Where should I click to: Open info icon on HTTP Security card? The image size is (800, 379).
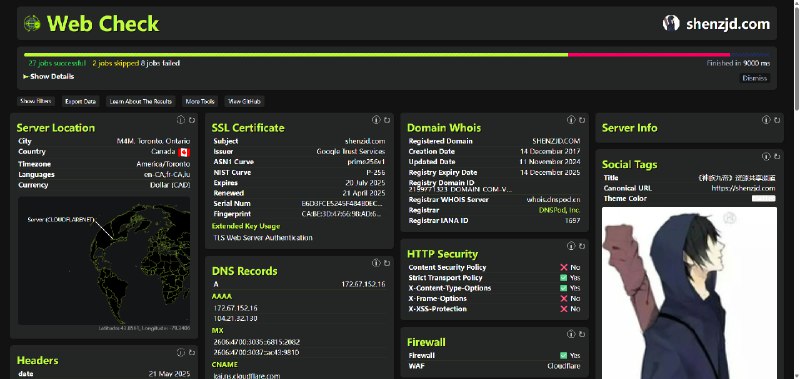[x=571, y=246]
